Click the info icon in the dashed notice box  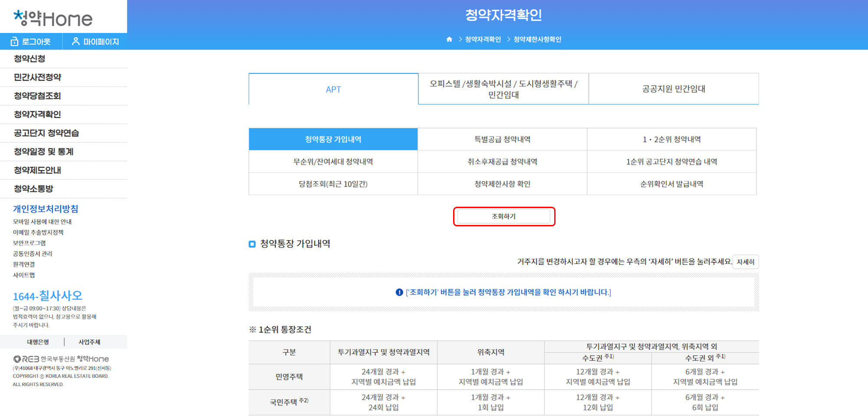click(400, 292)
